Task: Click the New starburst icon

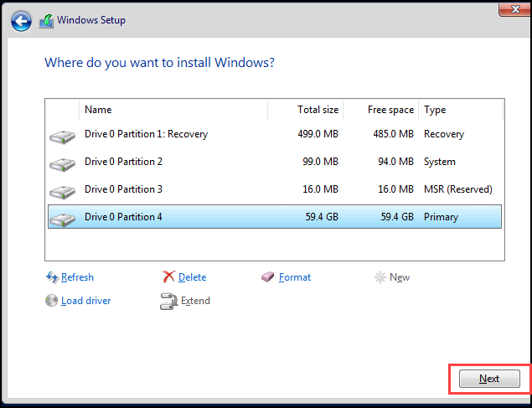Action: 380,277
